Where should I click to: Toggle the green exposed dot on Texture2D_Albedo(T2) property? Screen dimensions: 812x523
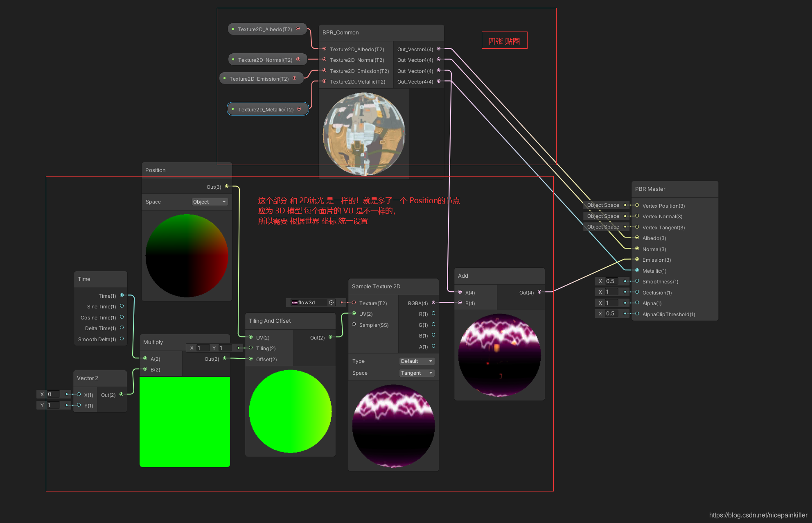point(233,29)
